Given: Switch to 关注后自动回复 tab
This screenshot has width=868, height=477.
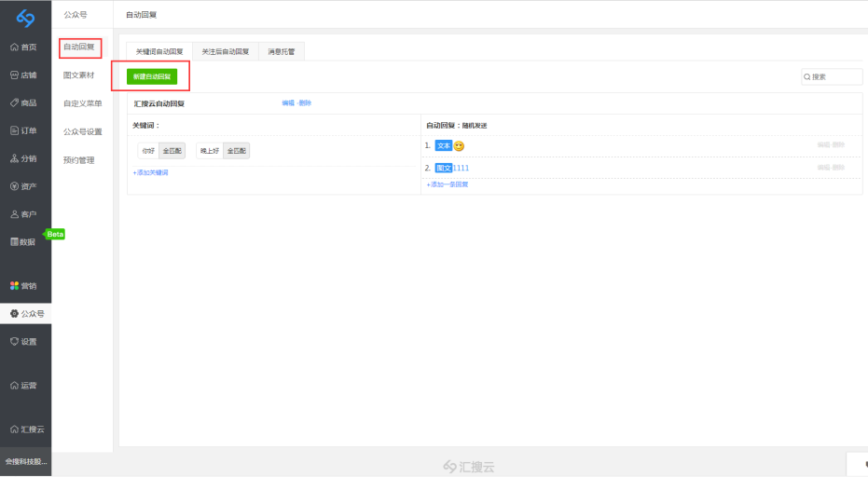Looking at the screenshot, I should 226,51.
